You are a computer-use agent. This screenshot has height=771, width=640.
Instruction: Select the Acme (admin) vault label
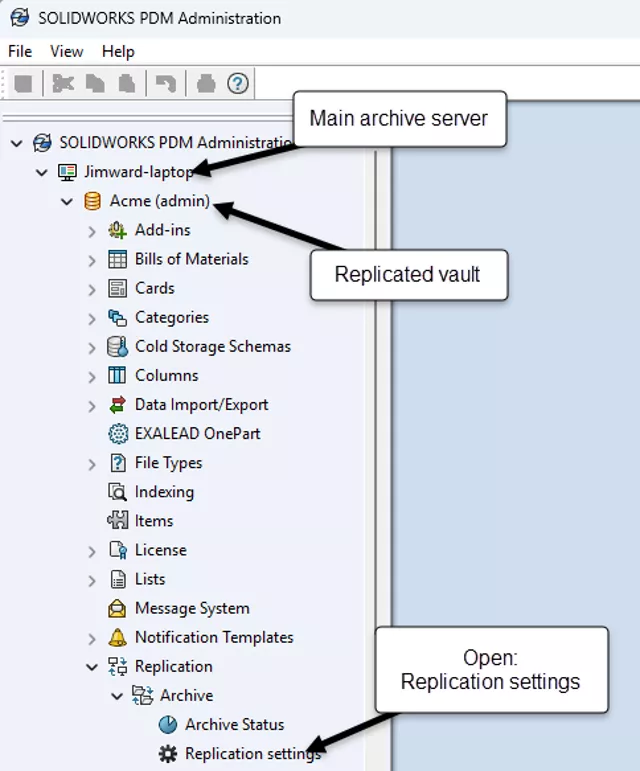pos(160,201)
